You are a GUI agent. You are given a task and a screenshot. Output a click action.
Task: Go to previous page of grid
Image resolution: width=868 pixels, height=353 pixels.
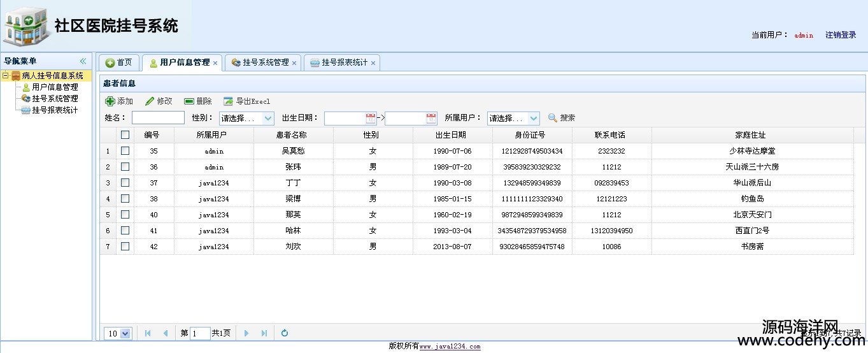(x=166, y=333)
